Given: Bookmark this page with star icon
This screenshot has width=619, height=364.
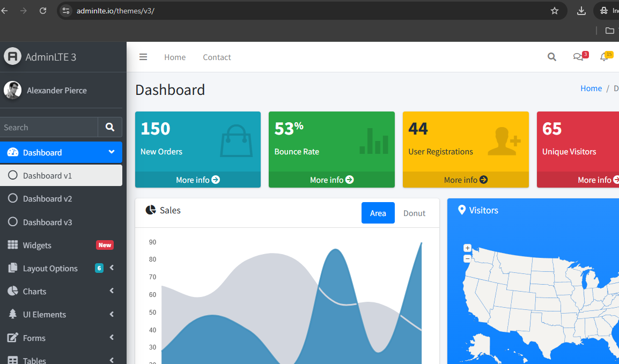Looking at the screenshot, I should [x=555, y=11].
